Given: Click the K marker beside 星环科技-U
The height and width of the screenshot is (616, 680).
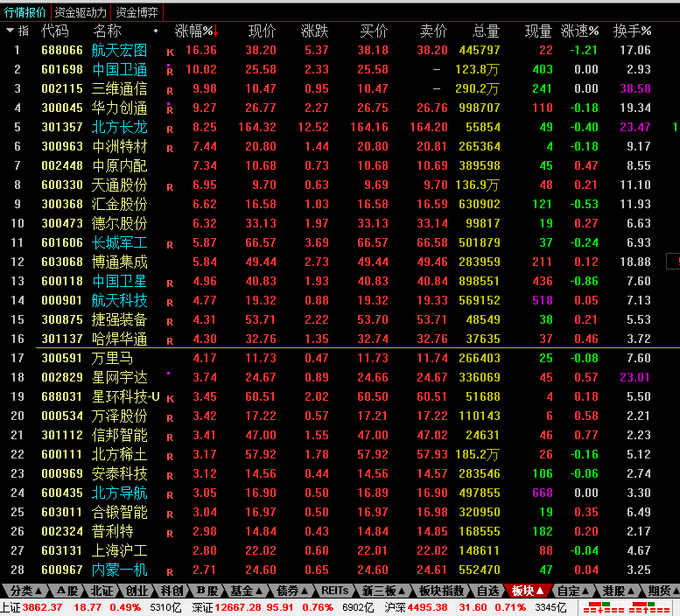Looking at the screenshot, I should tap(170, 399).
